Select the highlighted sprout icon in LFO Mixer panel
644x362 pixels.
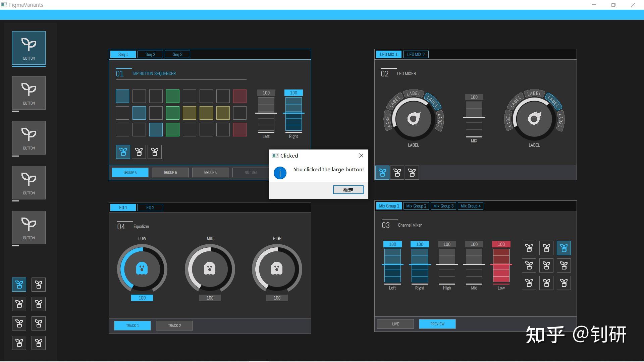click(382, 172)
